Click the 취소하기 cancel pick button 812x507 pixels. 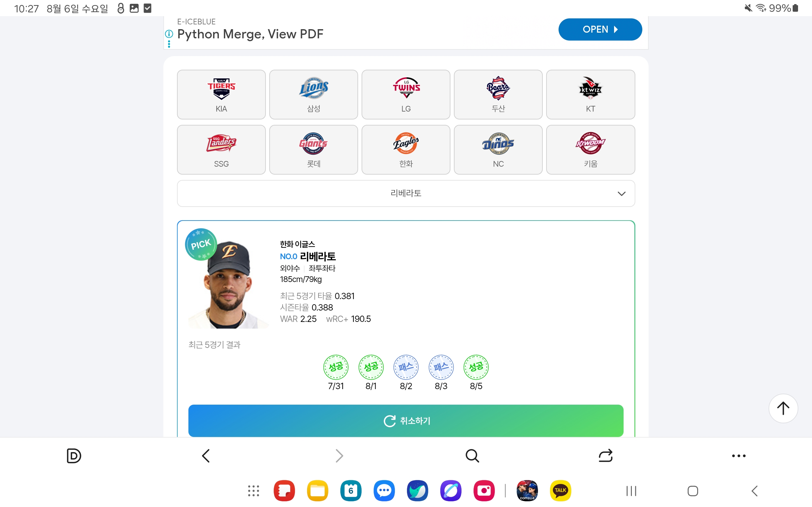pos(406,420)
